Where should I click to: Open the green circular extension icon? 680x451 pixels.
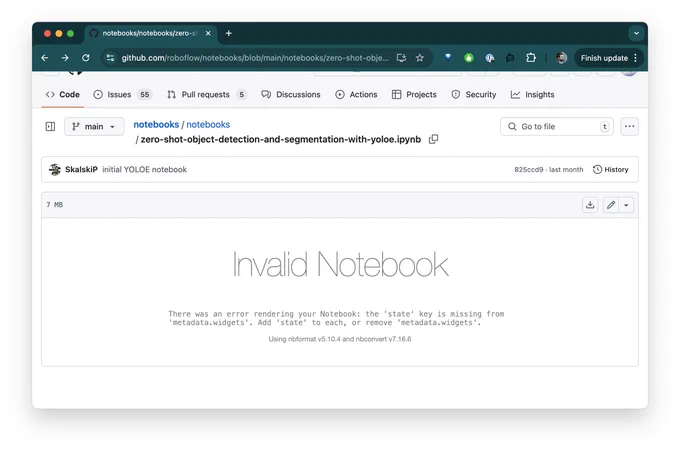click(x=469, y=58)
